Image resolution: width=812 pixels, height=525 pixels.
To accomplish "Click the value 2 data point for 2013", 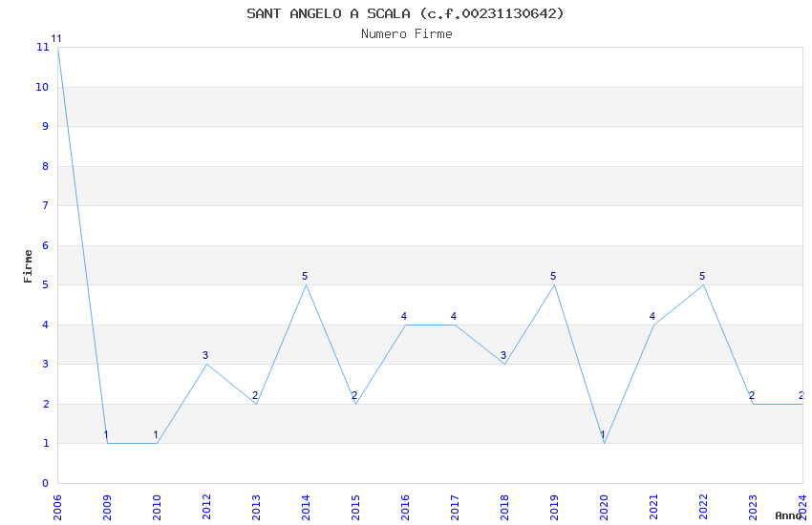I will [256, 404].
